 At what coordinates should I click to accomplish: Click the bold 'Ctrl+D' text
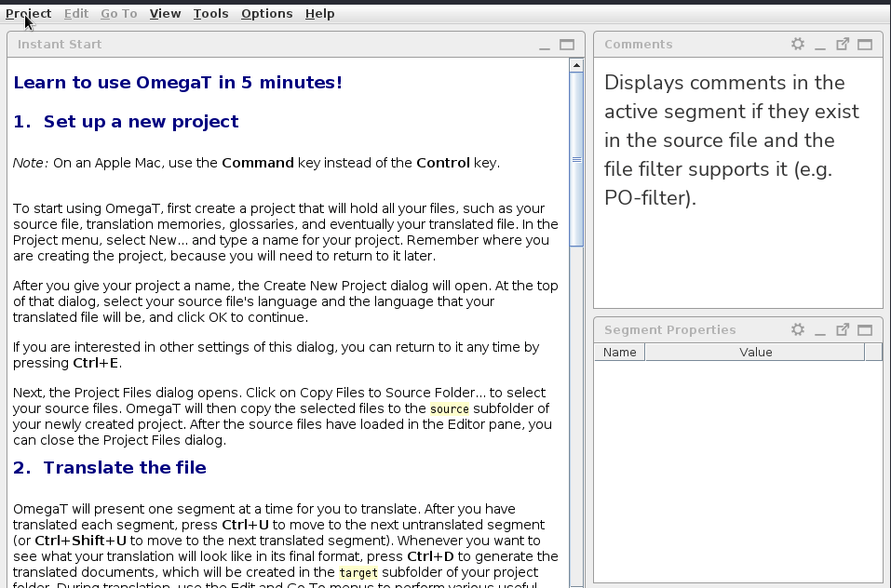pos(430,556)
